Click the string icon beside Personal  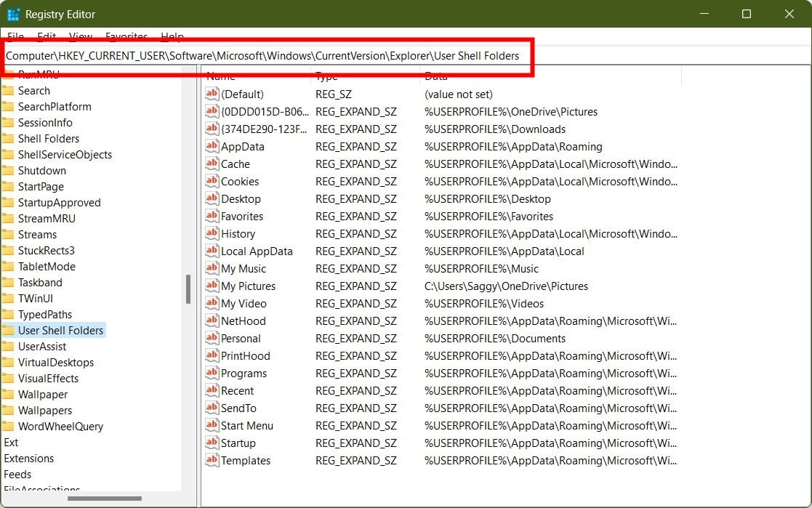point(212,338)
